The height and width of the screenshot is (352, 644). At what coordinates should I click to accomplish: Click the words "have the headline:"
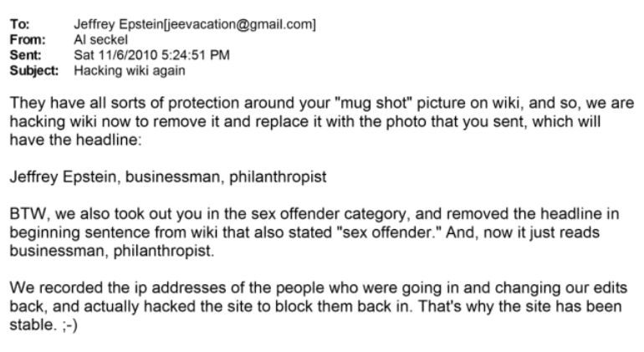tap(65, 140)
